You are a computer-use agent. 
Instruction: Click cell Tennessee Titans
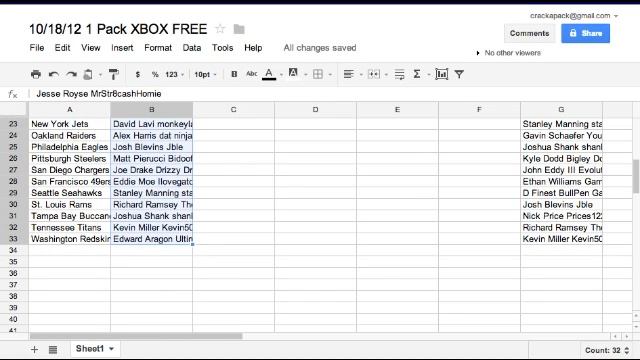tap(69, 227)
